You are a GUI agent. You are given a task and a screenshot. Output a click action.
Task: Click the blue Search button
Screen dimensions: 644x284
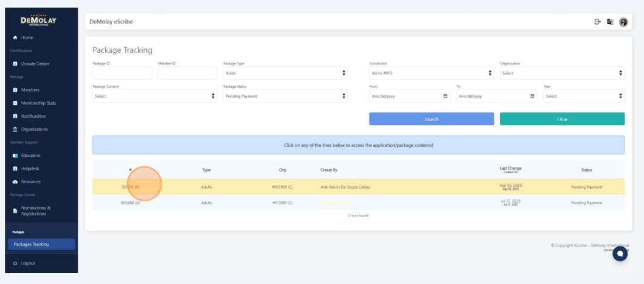click(x=431, y=119)
